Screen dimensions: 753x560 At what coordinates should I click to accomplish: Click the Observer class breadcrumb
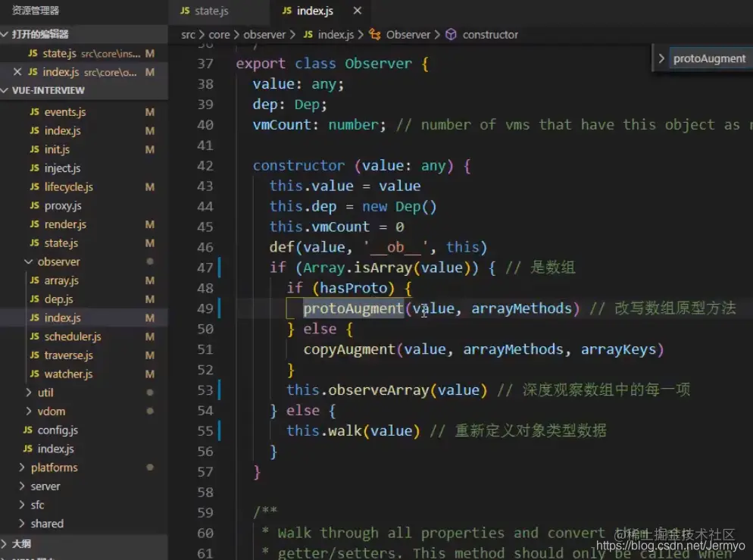(408, 35)
